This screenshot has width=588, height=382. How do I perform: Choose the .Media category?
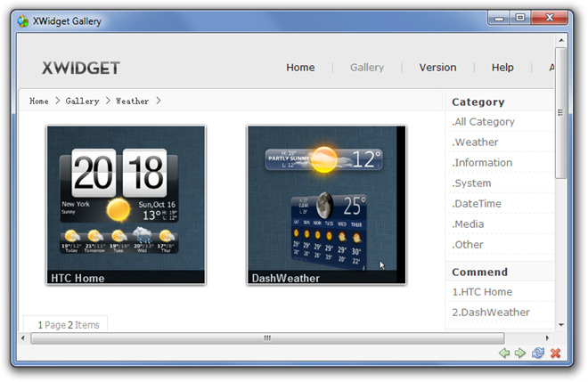coord(468,224)
